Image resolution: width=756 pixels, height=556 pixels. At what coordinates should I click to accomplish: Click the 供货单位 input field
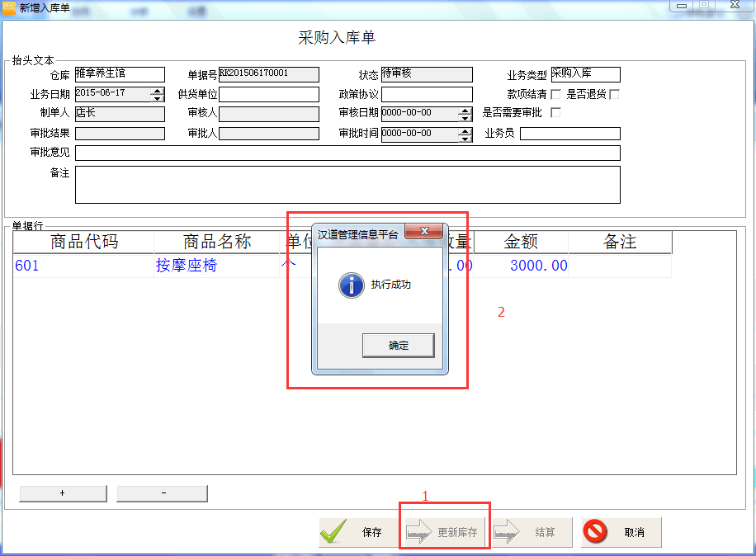point(269,94)
